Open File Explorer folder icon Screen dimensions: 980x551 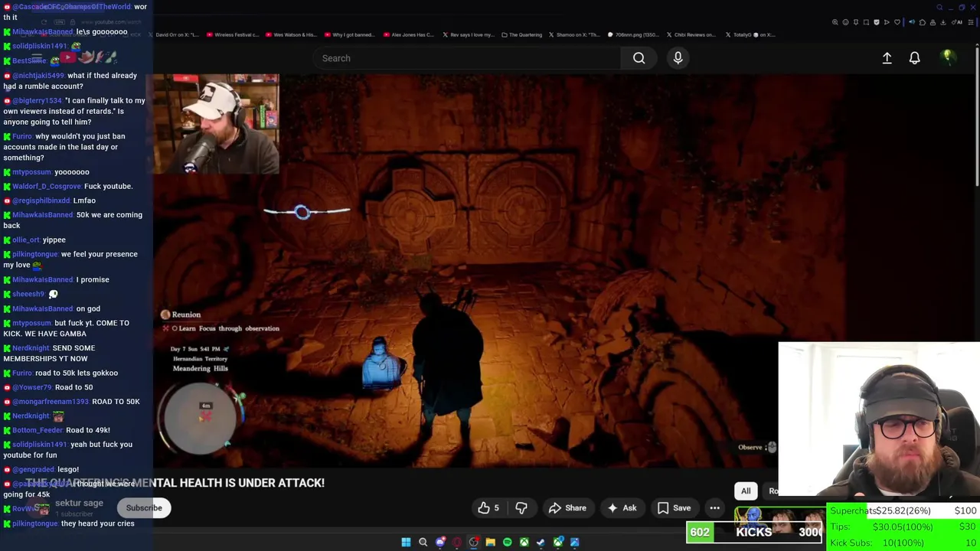(x=490, y=542)
